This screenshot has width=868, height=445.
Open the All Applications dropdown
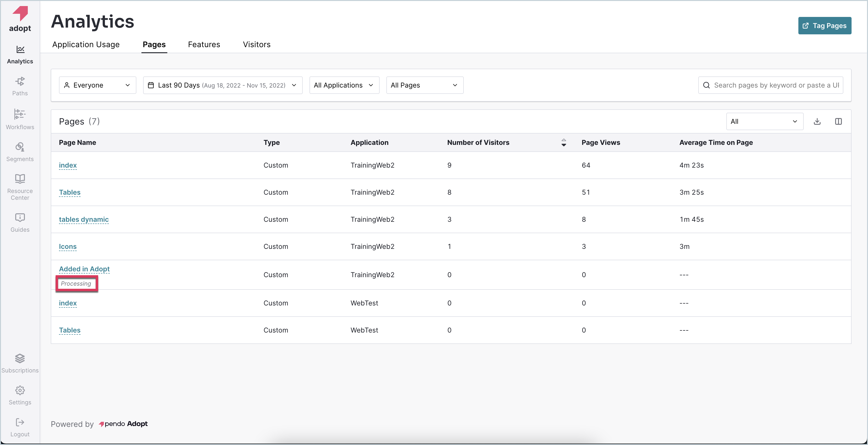tap(344, 85)
